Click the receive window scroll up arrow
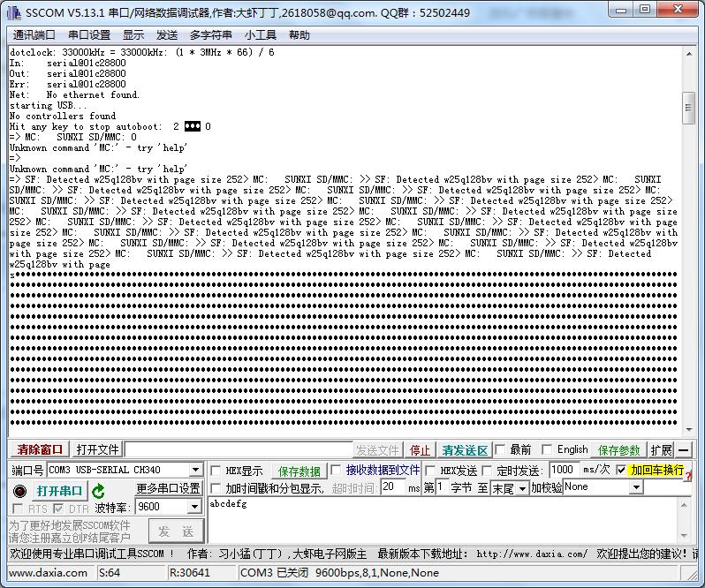 (689, 54)
